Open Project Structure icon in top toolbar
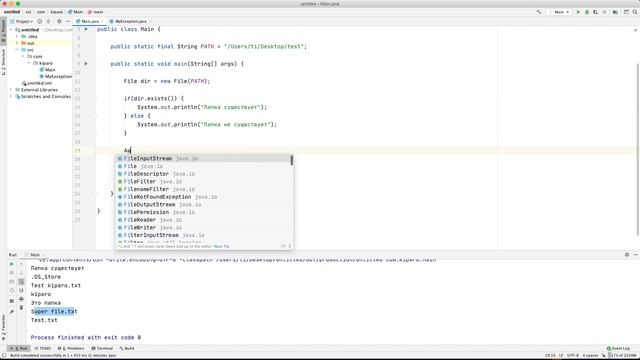Screen dimensions: 640x360 (x=615, y=12)
